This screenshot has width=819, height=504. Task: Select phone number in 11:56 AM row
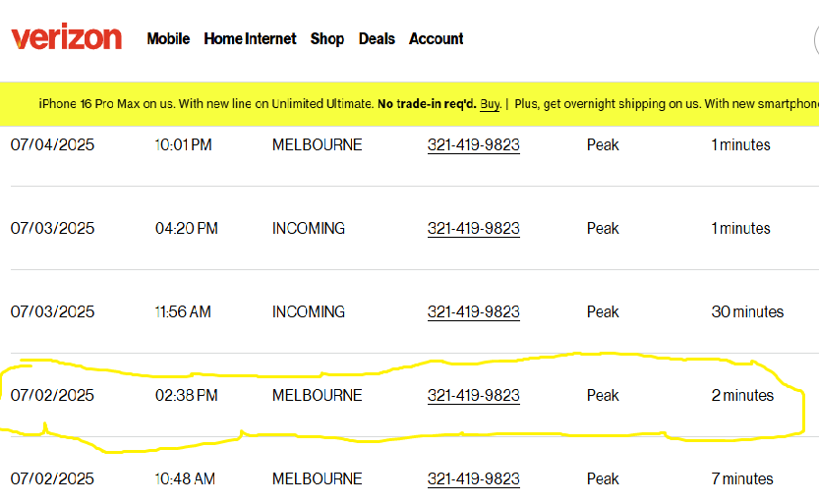(474, 312)
